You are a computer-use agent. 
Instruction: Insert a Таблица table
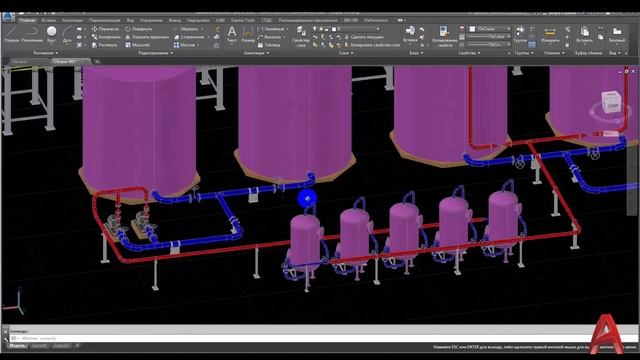[x=269, y=45]
